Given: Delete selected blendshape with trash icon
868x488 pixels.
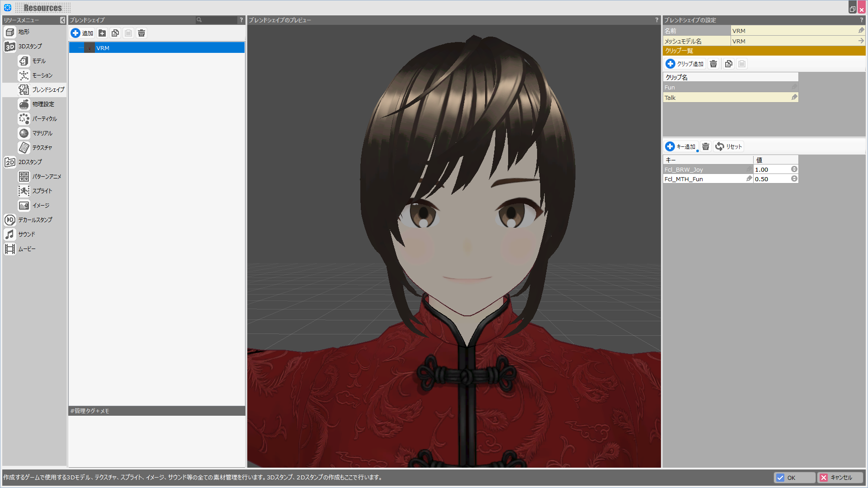Looking at the screenshot, I should point(142,33).
